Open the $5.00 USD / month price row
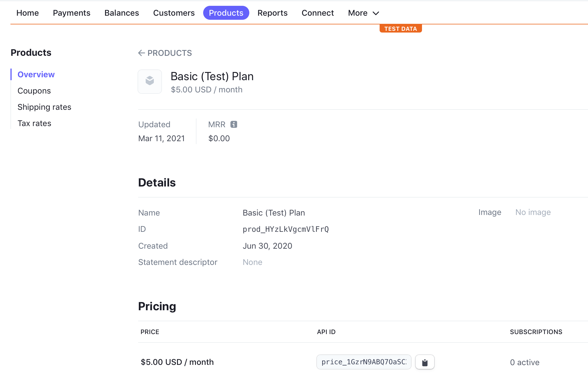This screenshot has height=391, width=588. point(177,362)
